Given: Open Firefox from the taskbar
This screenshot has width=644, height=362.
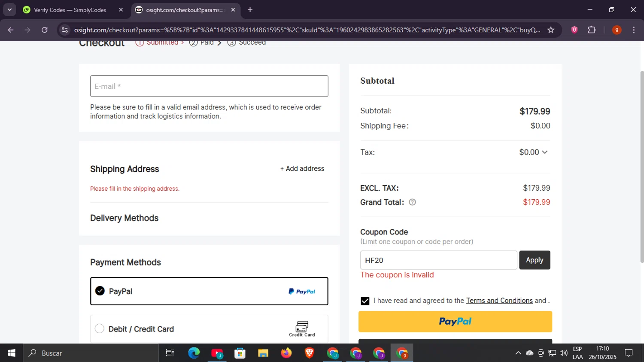Looking at the screenshot, I should click(x=286, y=353).
